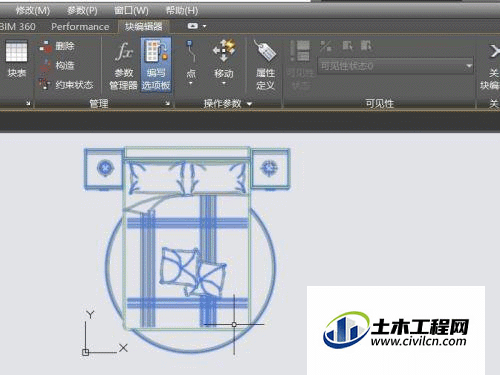Switch to the Performance ribbon tab

click(80, 27)
